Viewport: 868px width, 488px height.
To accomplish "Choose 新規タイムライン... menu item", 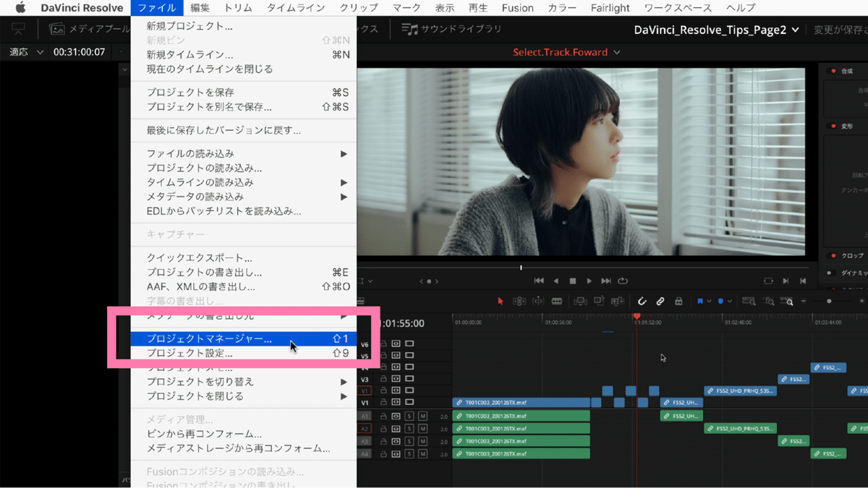I will point(244,55).
